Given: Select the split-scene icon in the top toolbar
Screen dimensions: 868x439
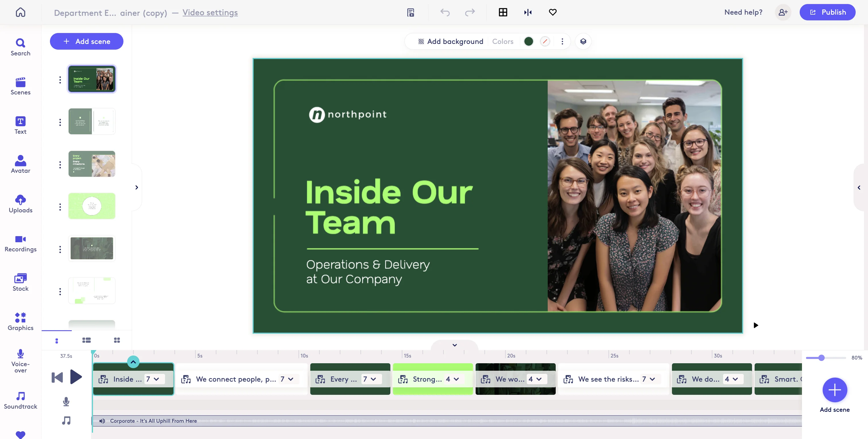Looking at the screenshot, I should coord(528,12).
